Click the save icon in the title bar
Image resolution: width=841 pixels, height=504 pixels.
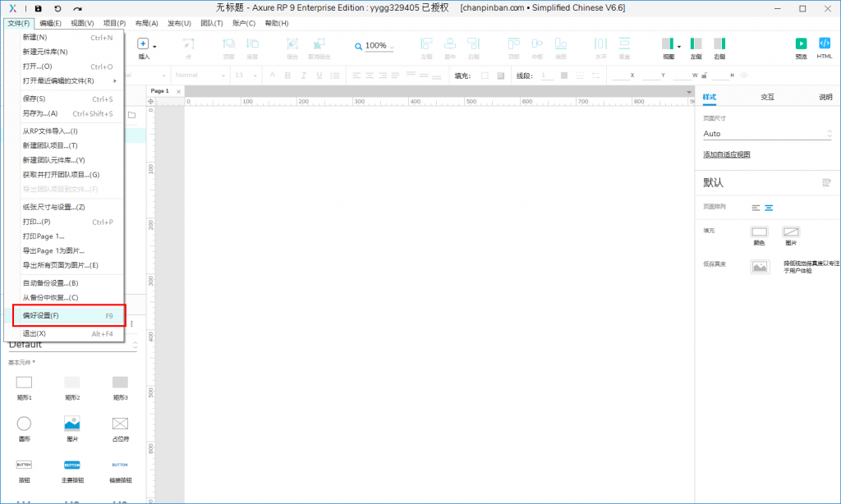(x=38, y=8)
